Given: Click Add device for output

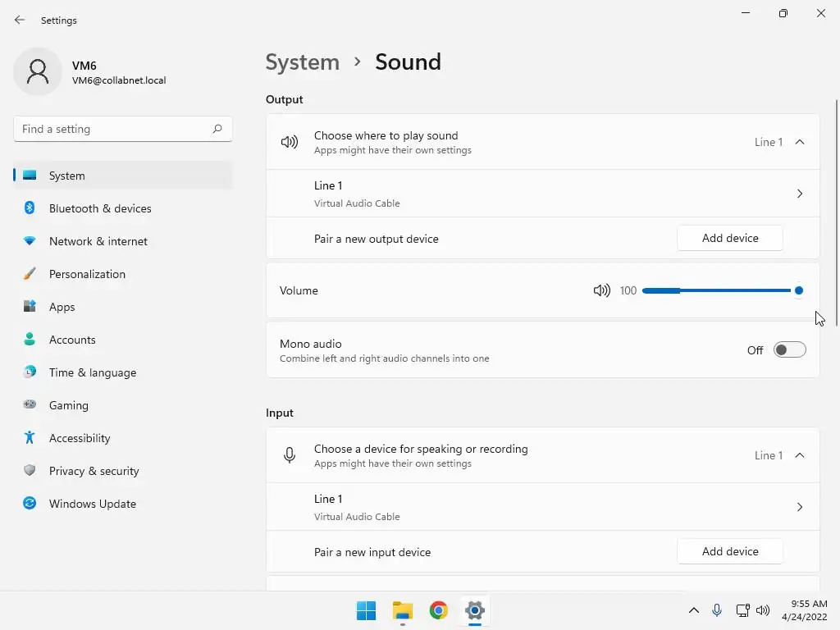Looking at the screenshot, I should coord(730,238).
